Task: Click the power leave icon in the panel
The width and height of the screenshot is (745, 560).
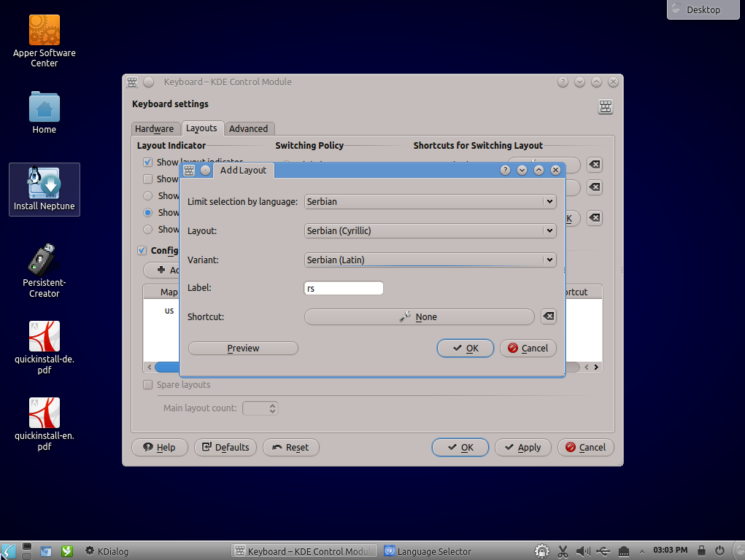Action: coord(719,551)
